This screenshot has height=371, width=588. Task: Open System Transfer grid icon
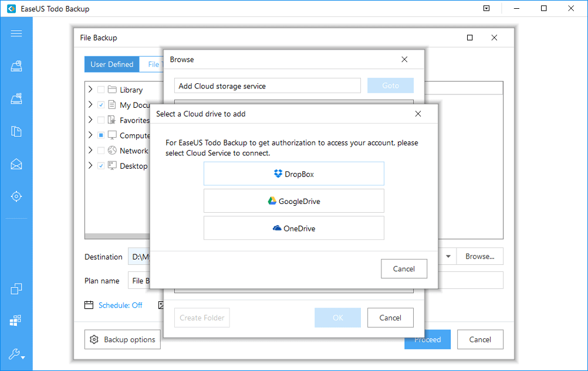[x=15, y=321]
